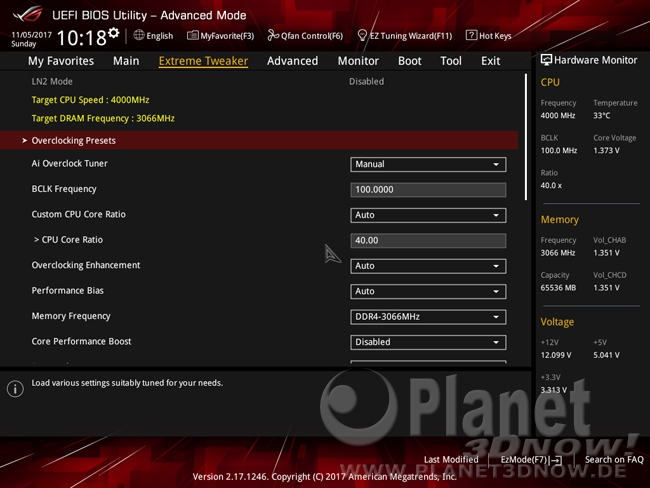Click Search on FAQ link
650x488 pixels.
pos(614,459)
